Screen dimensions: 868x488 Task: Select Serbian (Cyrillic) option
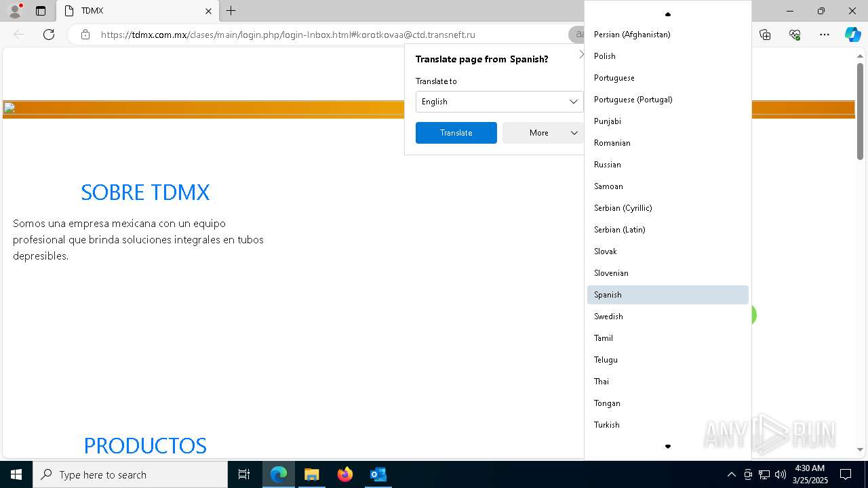[x=668, y=208]
